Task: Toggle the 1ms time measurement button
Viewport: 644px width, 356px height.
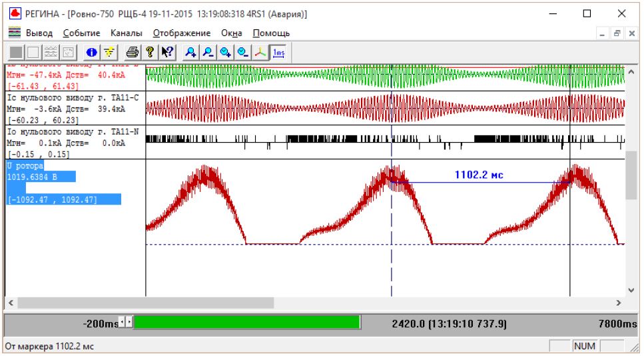Action: [x=278, y=53]
